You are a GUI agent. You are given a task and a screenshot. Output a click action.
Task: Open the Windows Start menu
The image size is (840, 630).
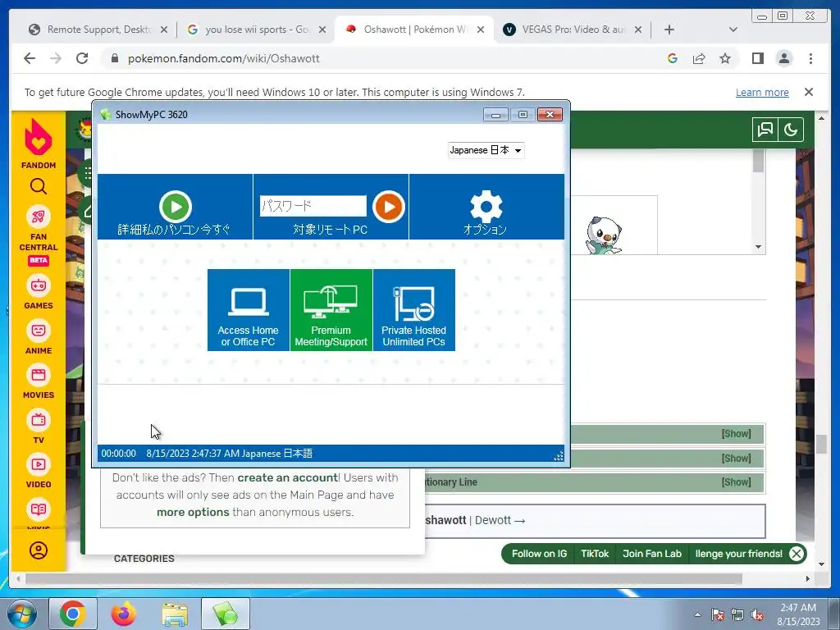tap(22, 614)
